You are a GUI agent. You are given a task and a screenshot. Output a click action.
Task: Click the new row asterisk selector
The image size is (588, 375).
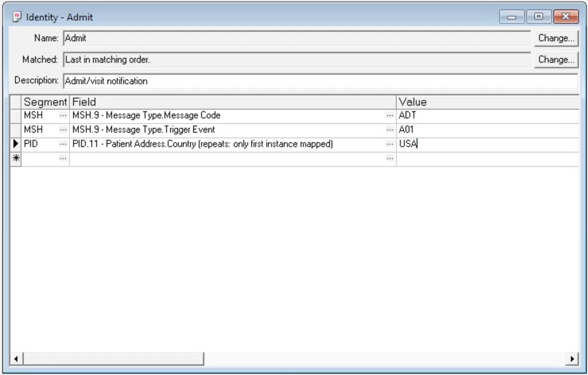pos(15,159)
